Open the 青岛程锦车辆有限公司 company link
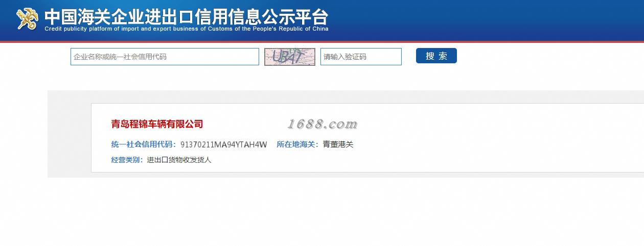 coord(157,124)
